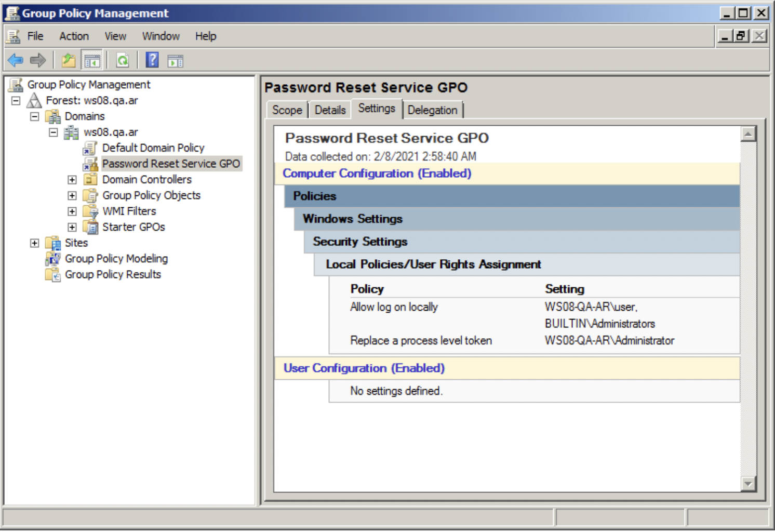Toggle Show/Hide Console Tree icon
Screen dimensions: 775x532
(92, 60)
